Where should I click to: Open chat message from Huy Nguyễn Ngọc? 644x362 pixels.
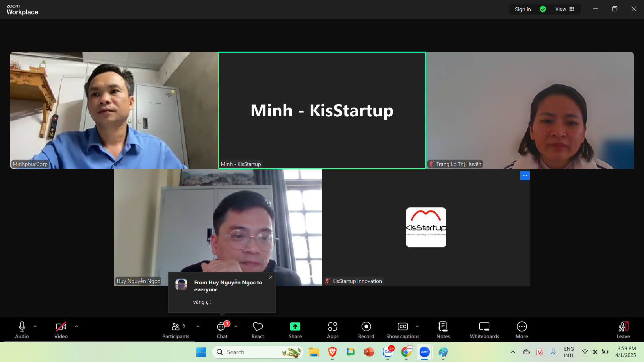222,292
